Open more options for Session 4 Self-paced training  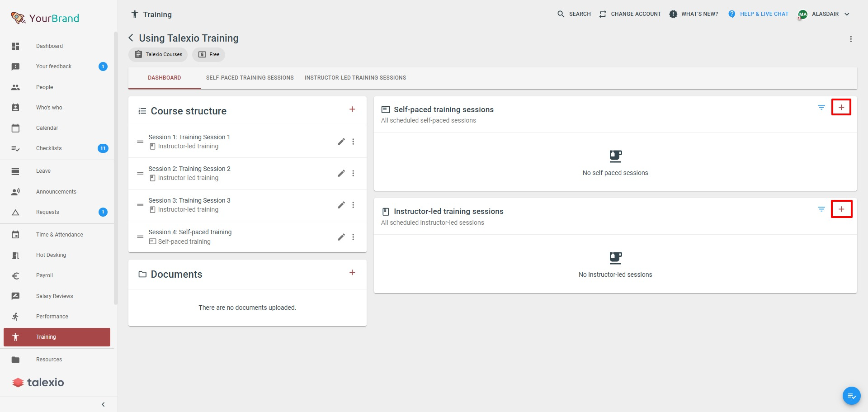353,237
